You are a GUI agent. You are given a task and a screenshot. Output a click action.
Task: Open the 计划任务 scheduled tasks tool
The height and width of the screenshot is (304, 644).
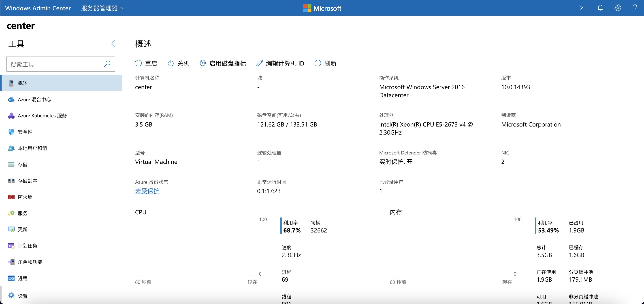27,246
